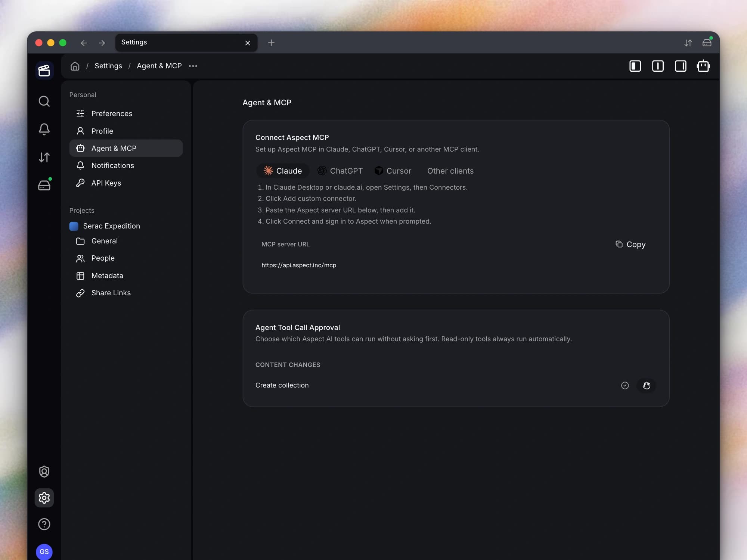
Task: Open the agent robot icon in header
Action: point(703,66)
